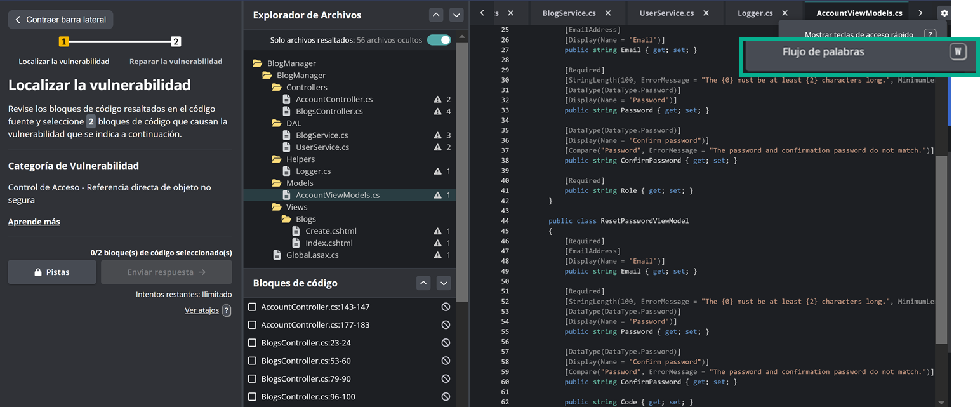Viewport: 980px width, 407px height.
Task: Select the BlogsController.cs:53-60 checkbox
Action: click(x=253, y=361)
